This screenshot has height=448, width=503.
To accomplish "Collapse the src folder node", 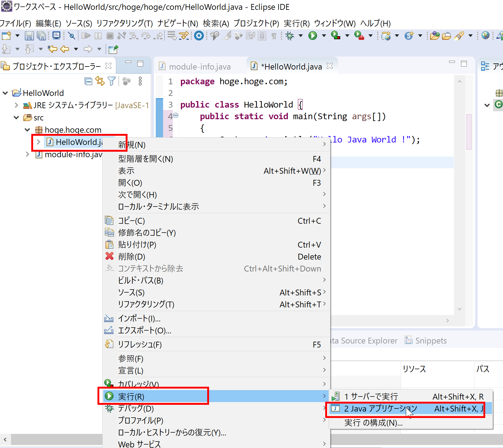I will [x=16, y=117].
